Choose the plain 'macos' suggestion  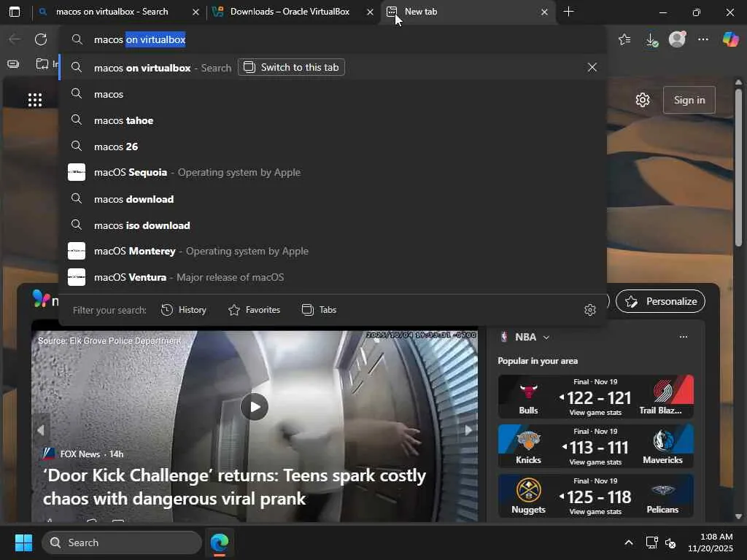tap(333, 94)
